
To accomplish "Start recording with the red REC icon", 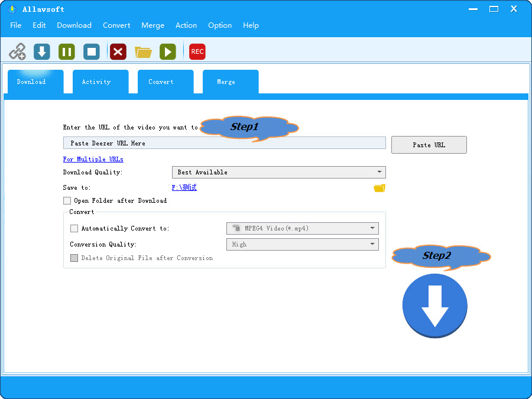I will 197,51.
